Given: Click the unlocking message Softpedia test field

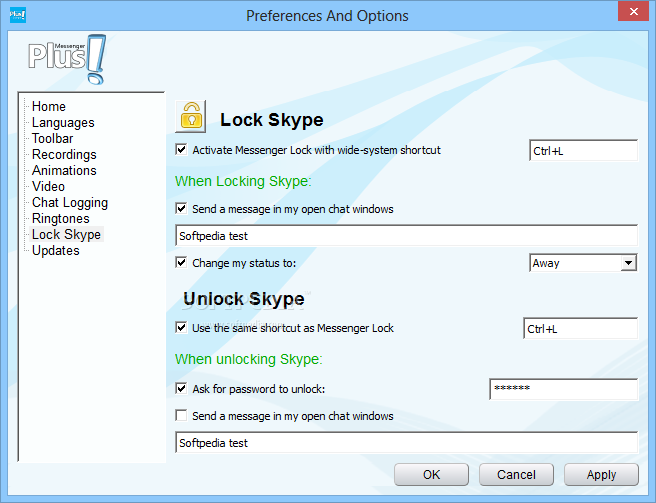Looking at the screenshot, I should click(407, 442).
